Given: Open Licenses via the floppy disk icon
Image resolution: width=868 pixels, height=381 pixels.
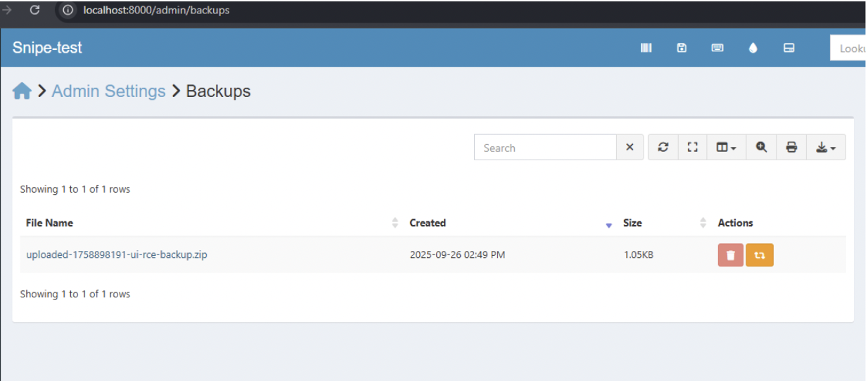Looking at the screenshot, I should (x=682, y=48).
